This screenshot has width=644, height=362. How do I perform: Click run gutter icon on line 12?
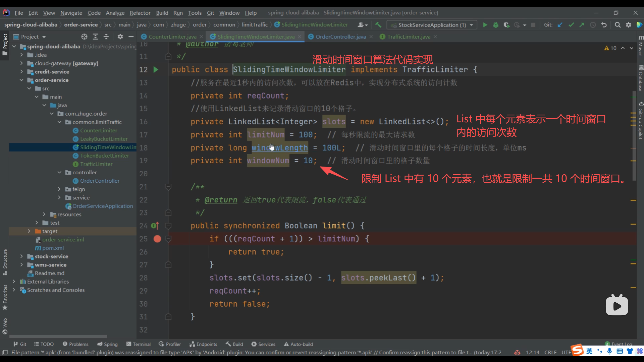[x=156, y=70]
